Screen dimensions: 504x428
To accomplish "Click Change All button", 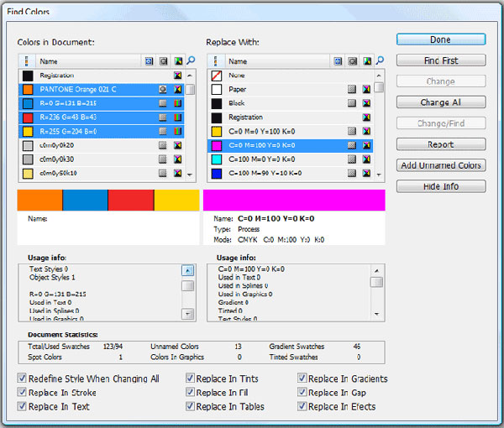I will (x=441, y=102).
